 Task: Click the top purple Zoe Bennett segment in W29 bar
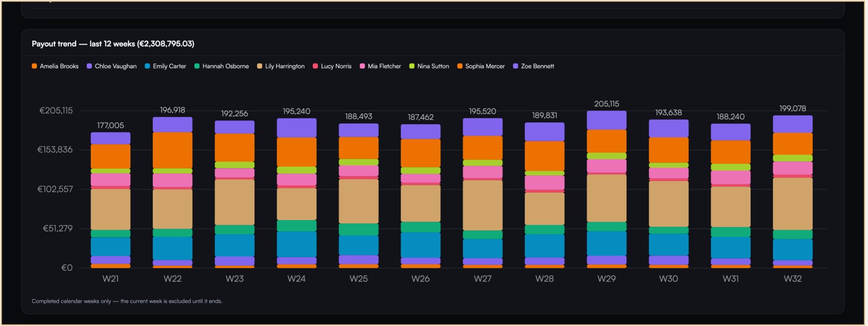[607, 120]
